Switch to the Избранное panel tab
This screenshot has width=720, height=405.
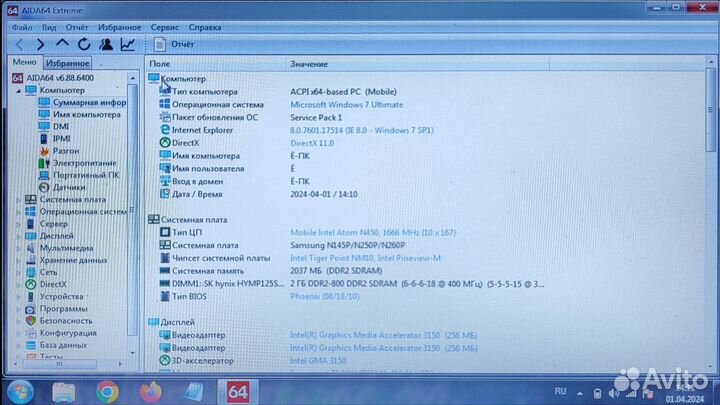(68, 63)
